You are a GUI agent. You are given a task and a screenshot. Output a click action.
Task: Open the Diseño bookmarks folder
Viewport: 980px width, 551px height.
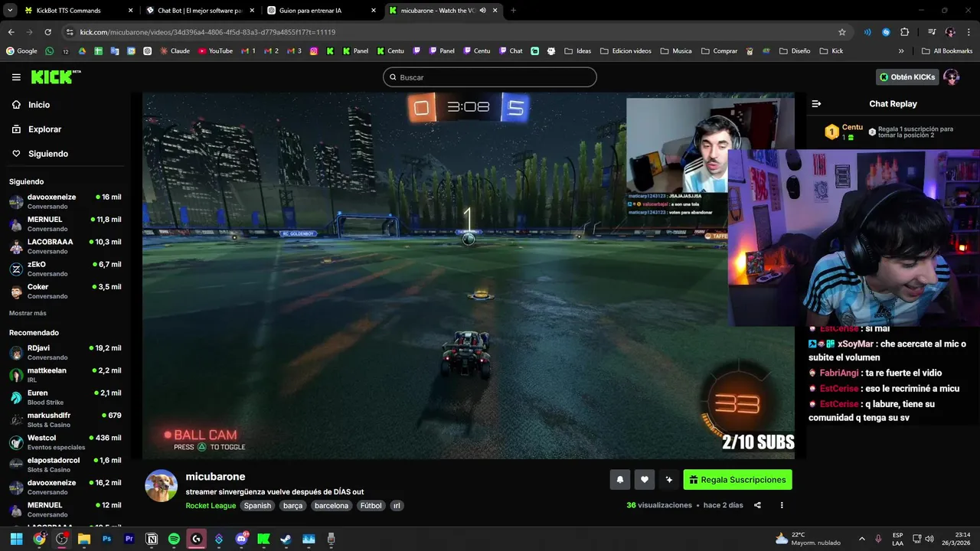click(x=795, y=51)
